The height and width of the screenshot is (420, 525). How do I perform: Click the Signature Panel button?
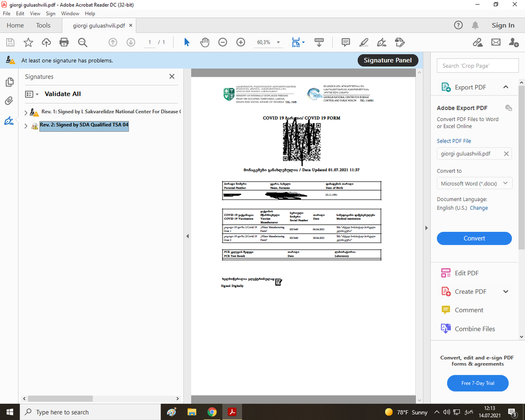(388, 61)
